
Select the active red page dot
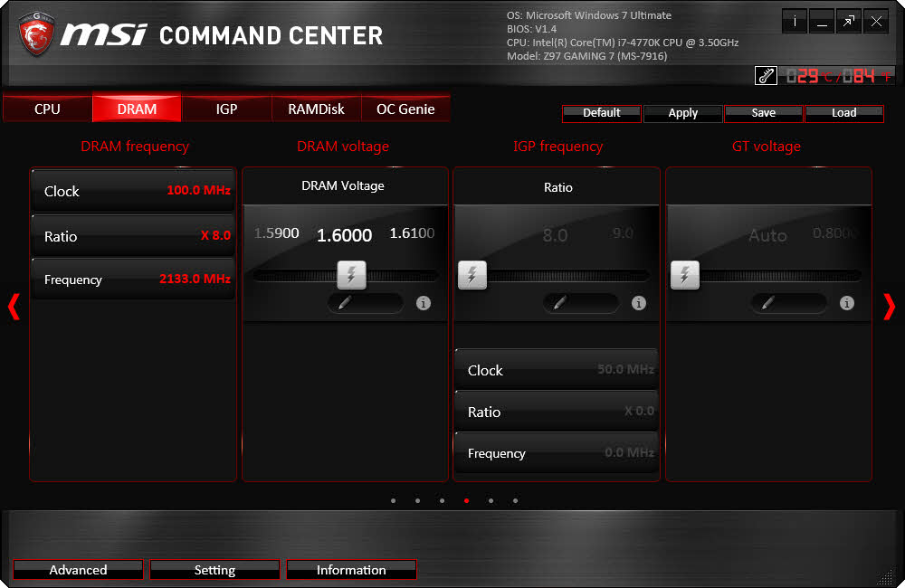[466, 500]
